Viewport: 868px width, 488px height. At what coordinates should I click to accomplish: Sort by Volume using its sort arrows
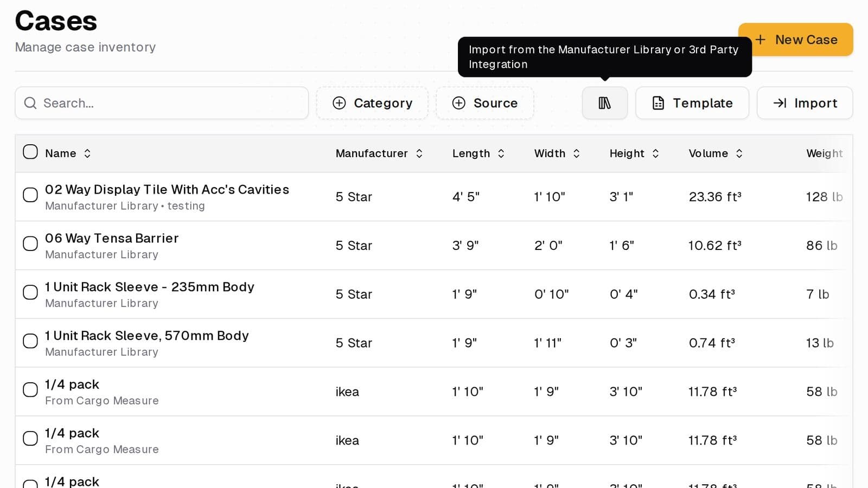point(739,153)
